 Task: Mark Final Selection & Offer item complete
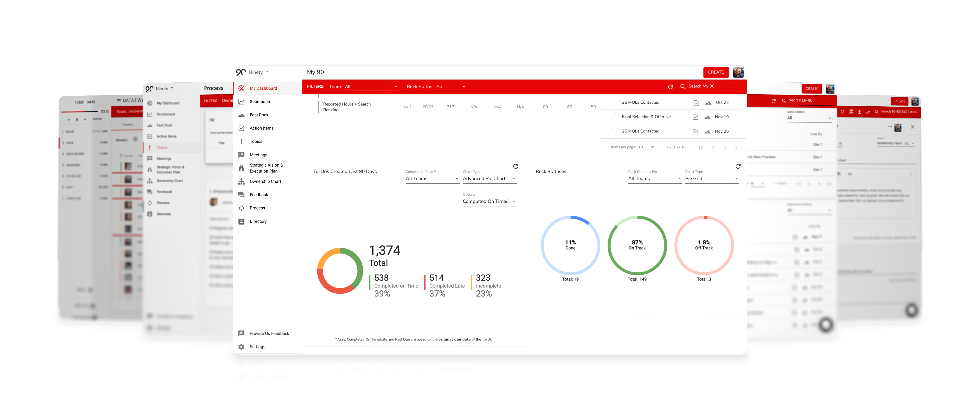coord(615,117)
